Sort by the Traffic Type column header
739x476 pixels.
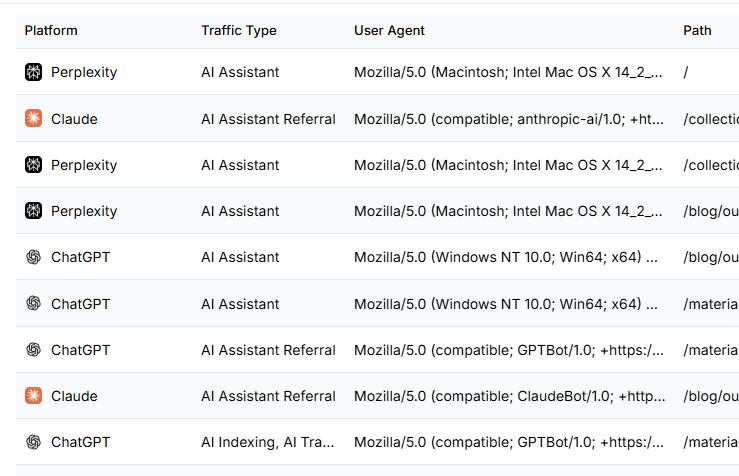[239, 31]
